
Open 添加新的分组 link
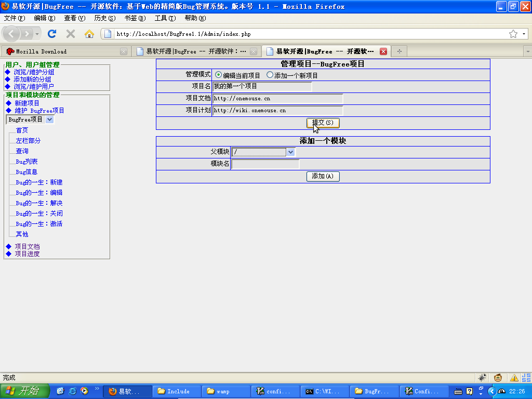tap(32, 79)
